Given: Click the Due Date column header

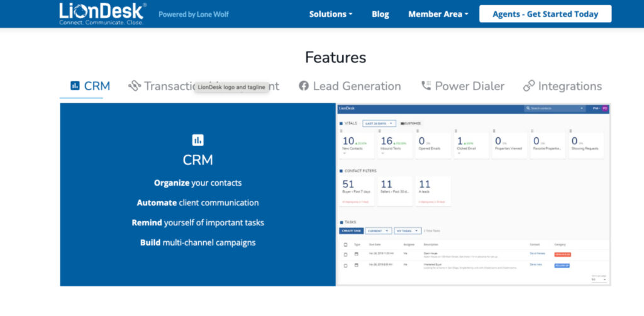Looking at the screenshot, I should 375,244.
